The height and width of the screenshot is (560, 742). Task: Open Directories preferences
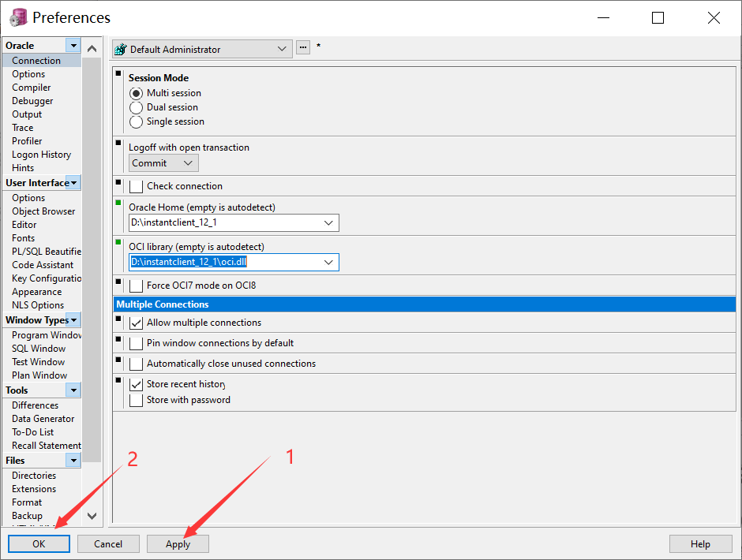[34, 476]
